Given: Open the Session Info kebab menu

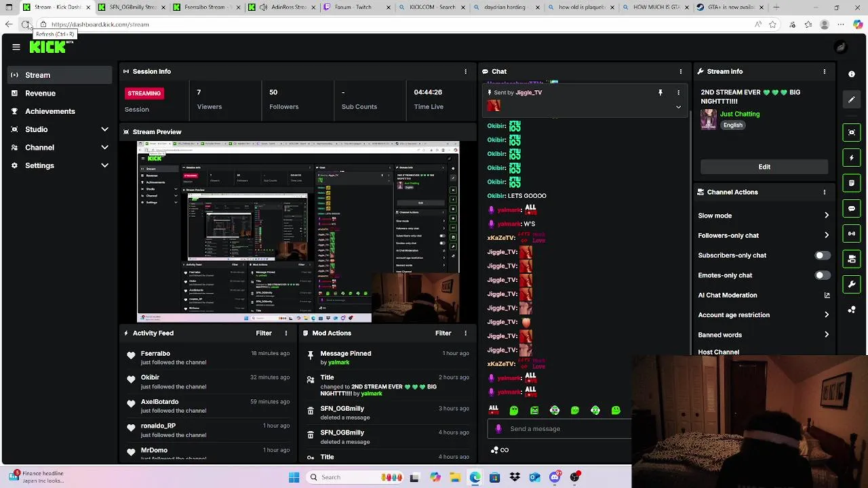Looking at the screenshot, I should (465, 71).
